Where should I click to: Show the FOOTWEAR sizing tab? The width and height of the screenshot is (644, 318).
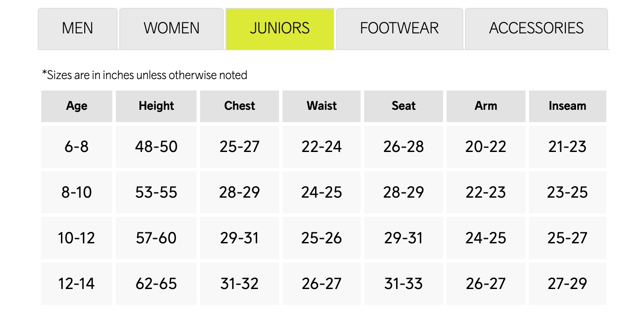coord(399,29)
